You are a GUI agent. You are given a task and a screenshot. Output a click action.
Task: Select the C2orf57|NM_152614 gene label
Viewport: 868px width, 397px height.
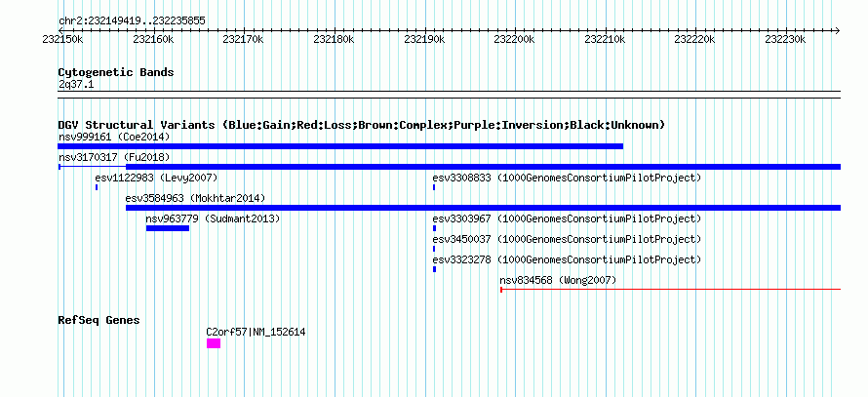(x=256, y=333)
